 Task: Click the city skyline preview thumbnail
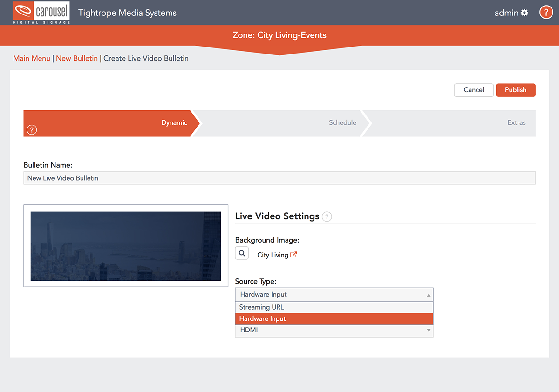coord(126,246)
